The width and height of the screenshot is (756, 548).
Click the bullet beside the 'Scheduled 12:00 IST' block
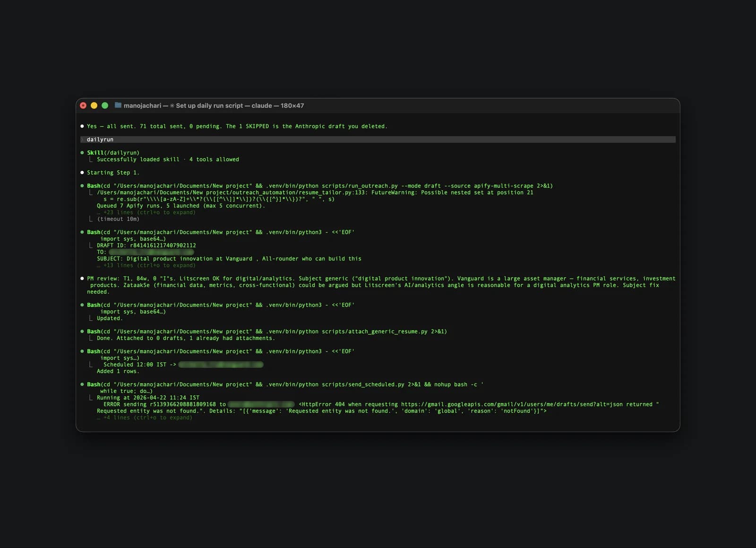(83, 351)
